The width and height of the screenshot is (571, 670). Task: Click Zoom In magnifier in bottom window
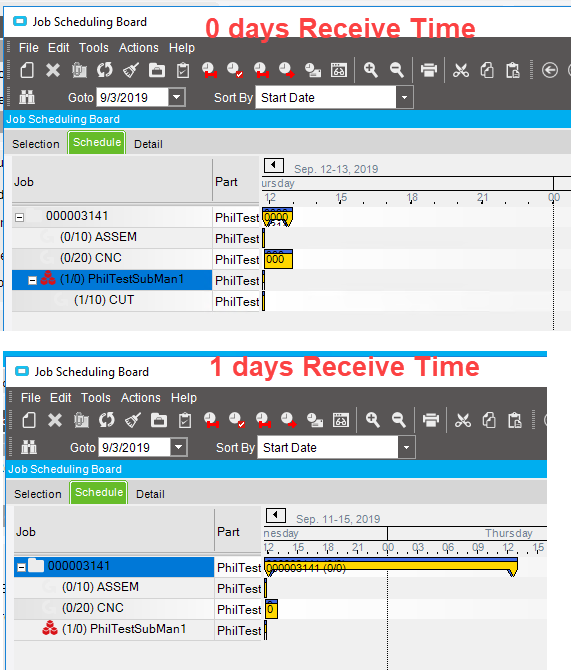click(373, 420)
